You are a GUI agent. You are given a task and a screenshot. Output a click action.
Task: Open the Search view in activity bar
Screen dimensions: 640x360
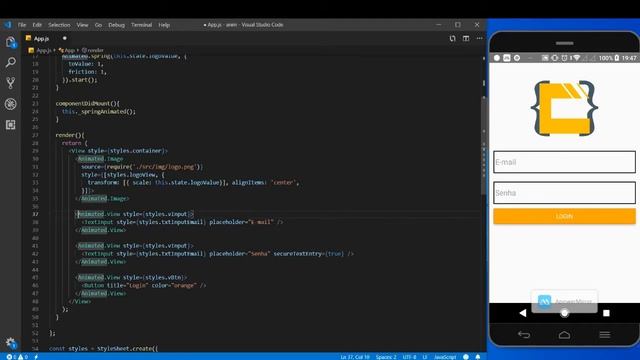[x=11, y=62]
